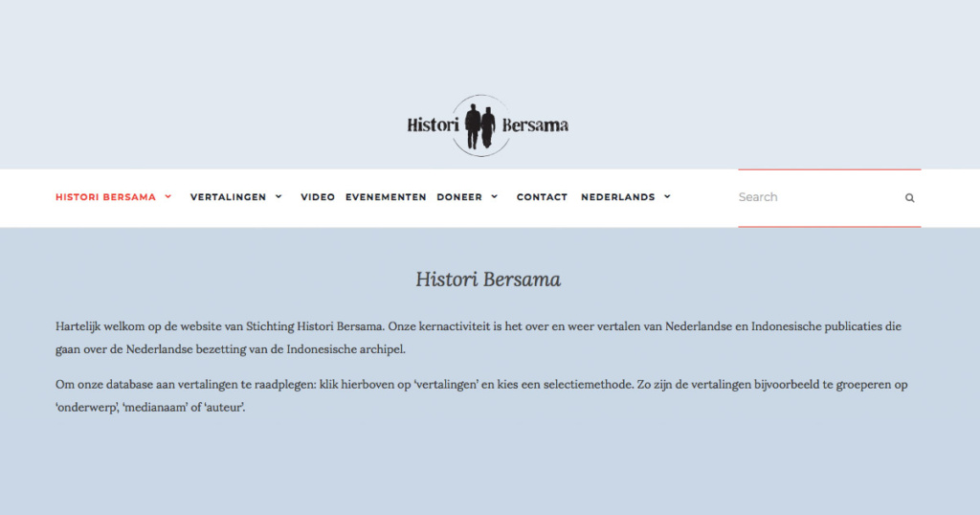980x515 pixels.
Task: Open the Evenementen nav link
Action: click(386, 197)
